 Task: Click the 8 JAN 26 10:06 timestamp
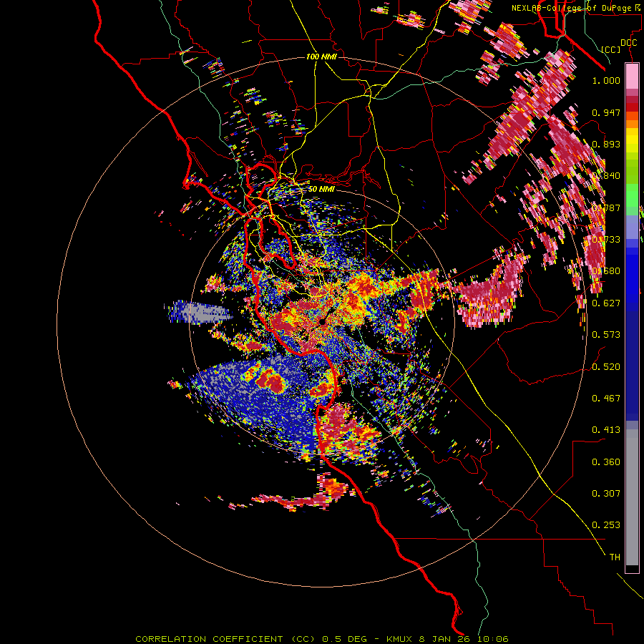pyautogui.click(x=464, y=639)
